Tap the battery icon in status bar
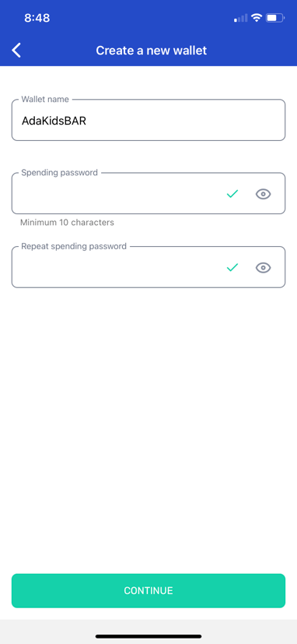This screenshot has width=297, height=644. point(275,18)
